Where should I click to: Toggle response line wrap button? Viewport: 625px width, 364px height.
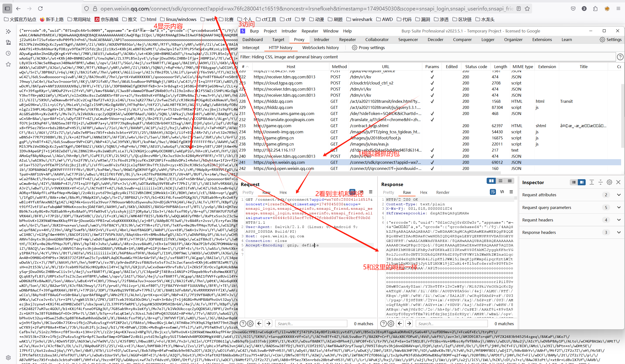[x=493, y=192]
